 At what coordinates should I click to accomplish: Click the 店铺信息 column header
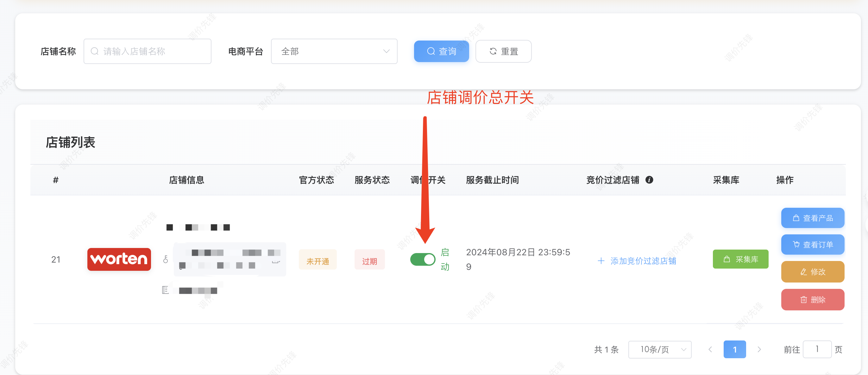(186, 180)
